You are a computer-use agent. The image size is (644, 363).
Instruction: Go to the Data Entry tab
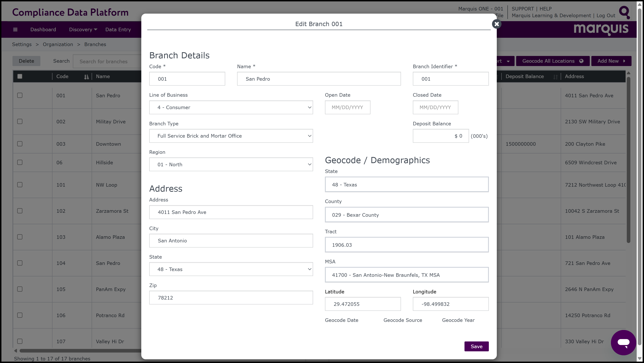coord(118,29)
